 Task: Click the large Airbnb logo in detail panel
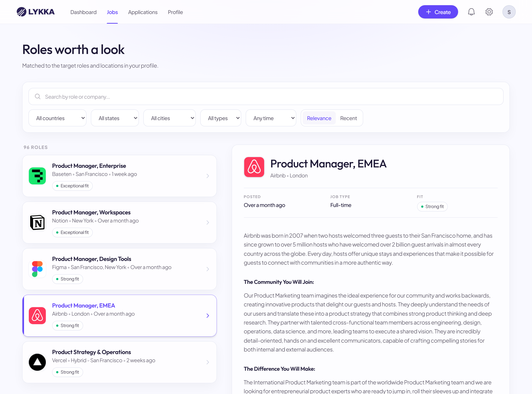click(254, 167)
